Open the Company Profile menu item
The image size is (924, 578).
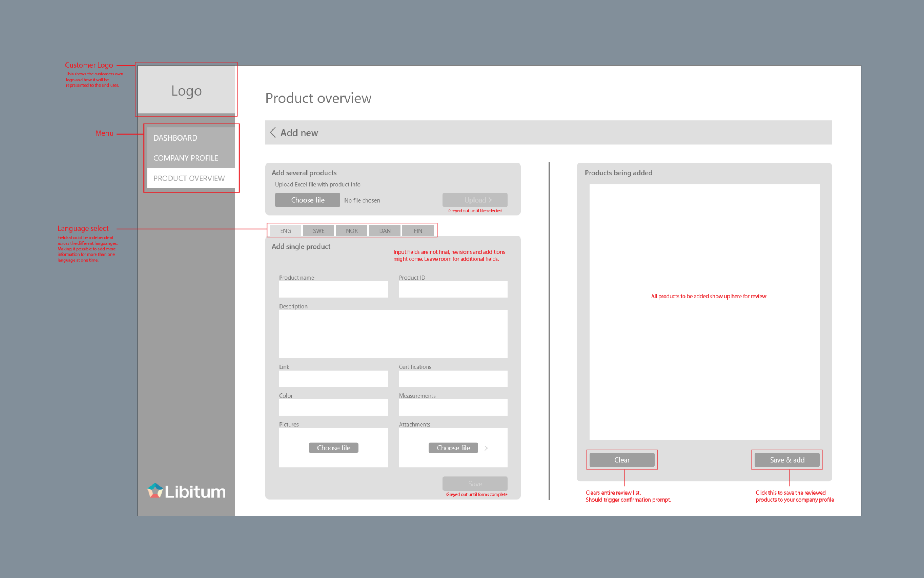(x=185, y=158)
